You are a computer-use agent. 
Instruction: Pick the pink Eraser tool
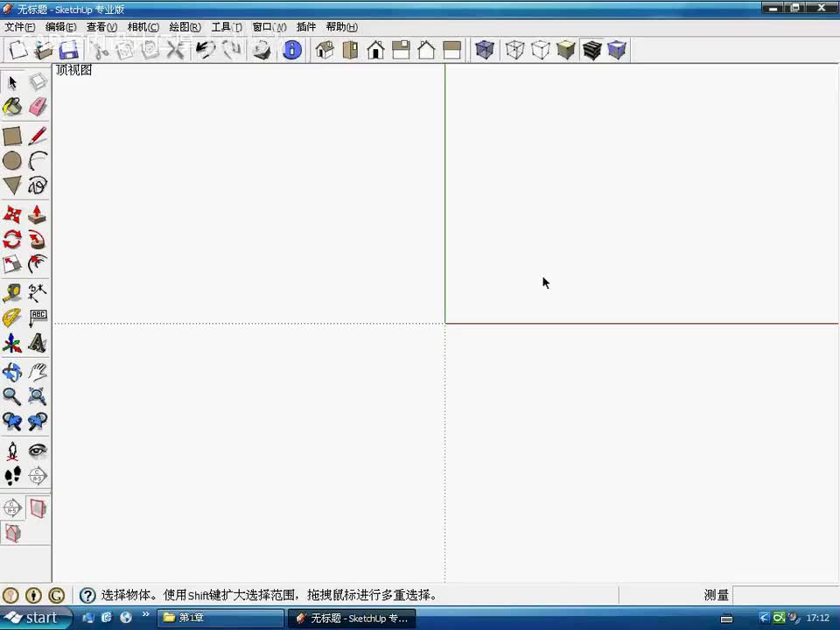(38, 107)
